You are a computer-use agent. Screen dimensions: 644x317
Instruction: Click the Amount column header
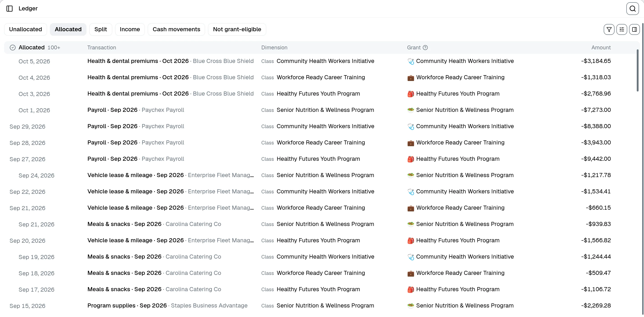pos(601,48)
